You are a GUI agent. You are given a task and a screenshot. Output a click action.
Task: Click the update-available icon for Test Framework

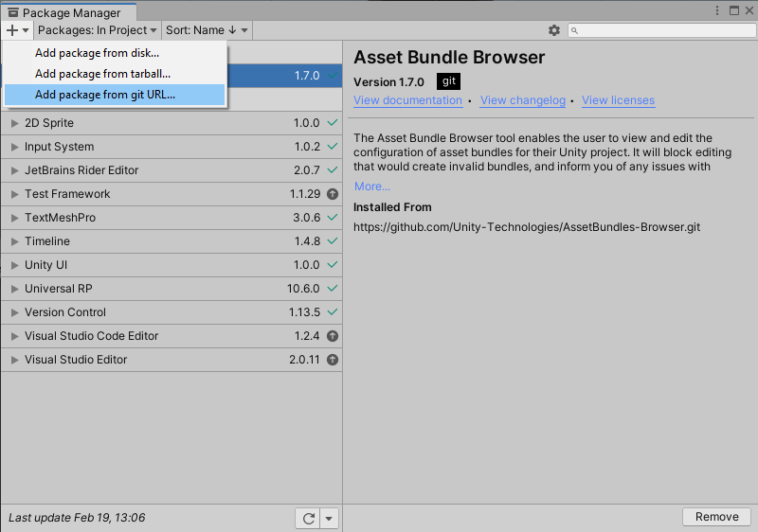pyautogui.click(x=333, y=194)
